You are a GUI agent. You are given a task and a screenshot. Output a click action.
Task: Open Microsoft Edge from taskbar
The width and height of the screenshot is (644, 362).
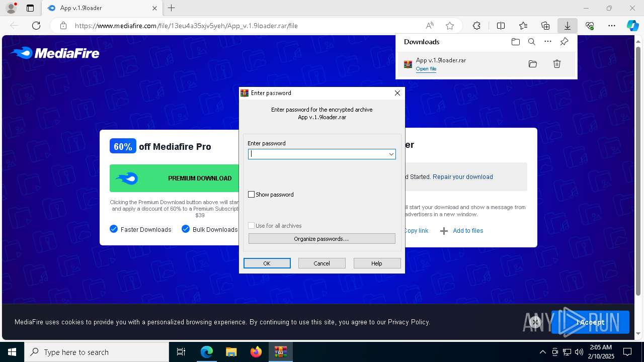207,352
